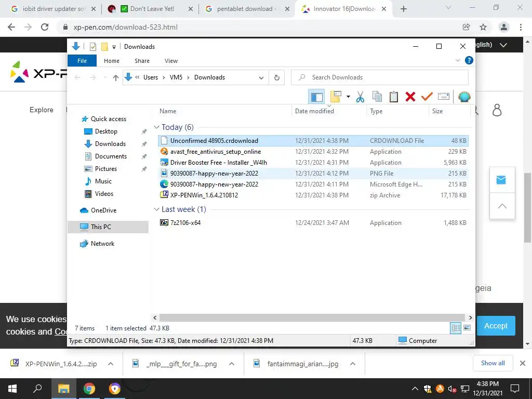Image resolution: width=532 pixels, height=399 pixels.
Task: Click the horizontal scrollbar in file list
Action: click(x=312, y=317)
